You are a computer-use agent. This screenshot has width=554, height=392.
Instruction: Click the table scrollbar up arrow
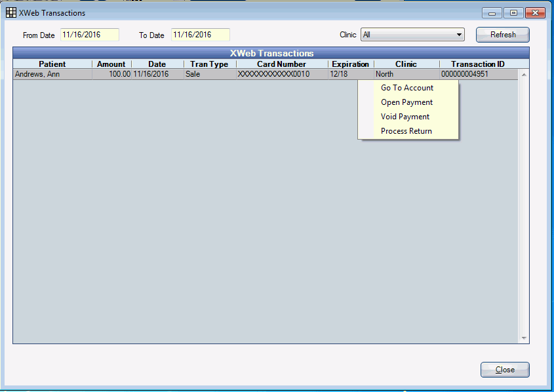524,75
